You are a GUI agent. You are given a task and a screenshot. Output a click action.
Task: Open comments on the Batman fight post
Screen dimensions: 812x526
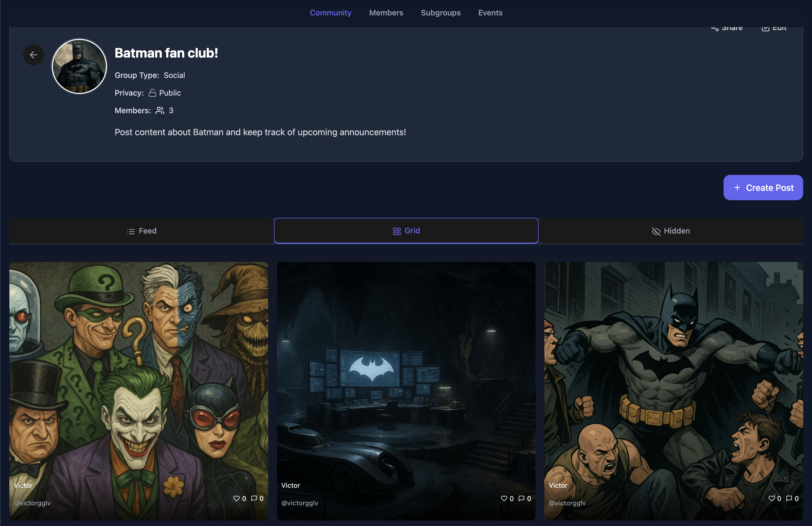point(789,498)
